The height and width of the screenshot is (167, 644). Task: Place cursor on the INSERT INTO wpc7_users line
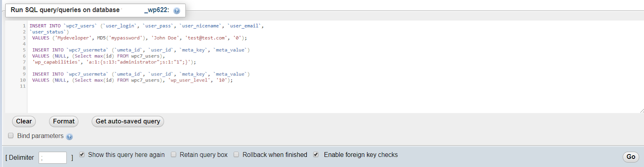coord(147,26)
